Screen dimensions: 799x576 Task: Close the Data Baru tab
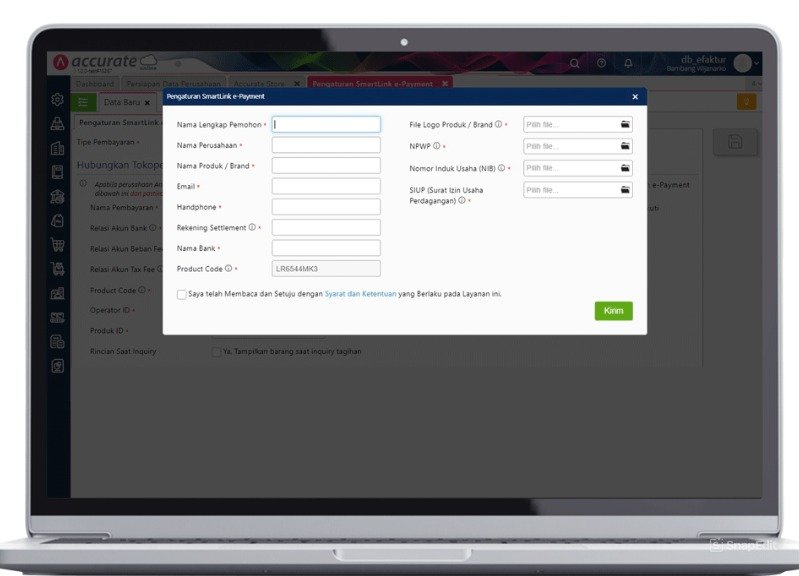pos(147,103)
